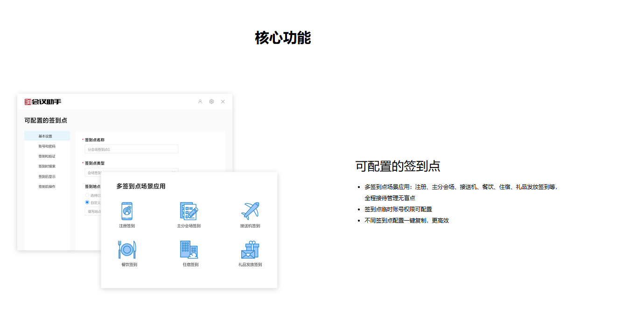The height and width of the screenshot is (327, 644).
Task: Select the unselected 选择已 radio option
Action: coord(87,195)
